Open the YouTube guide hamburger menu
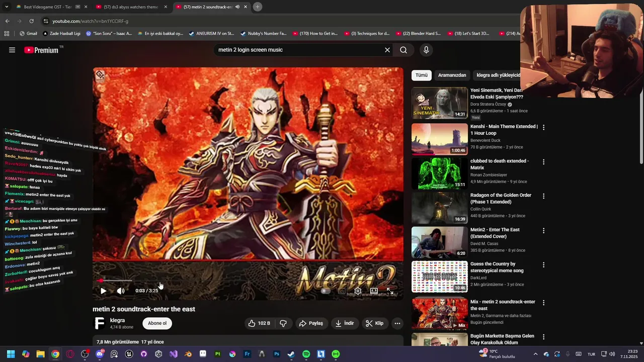This screenshot has height=362, width=644. coord(12,50)
